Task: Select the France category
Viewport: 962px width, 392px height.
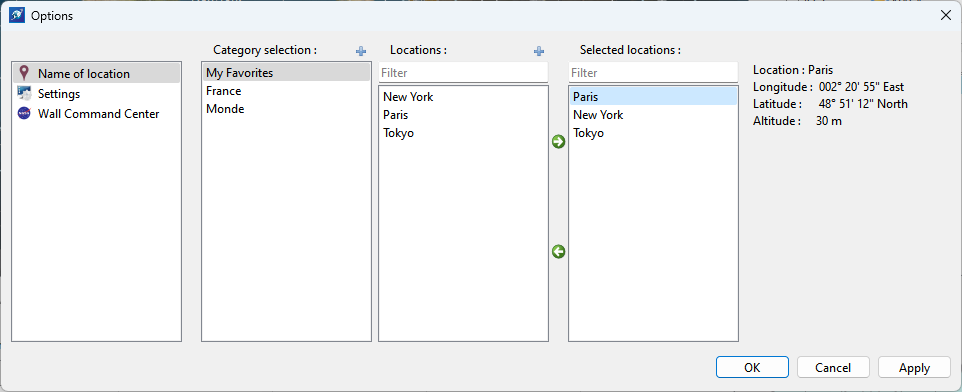Action: tap(287, 91)
